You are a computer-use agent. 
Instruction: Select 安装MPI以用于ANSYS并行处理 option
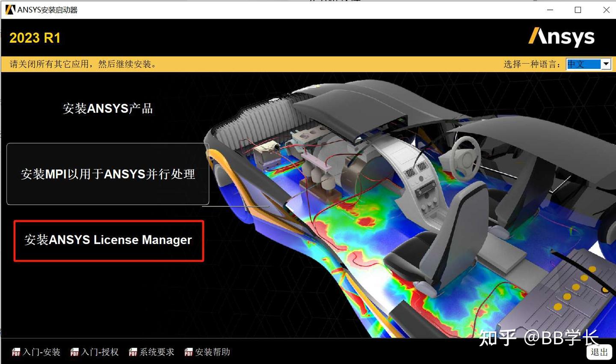[x=107, y=174]
